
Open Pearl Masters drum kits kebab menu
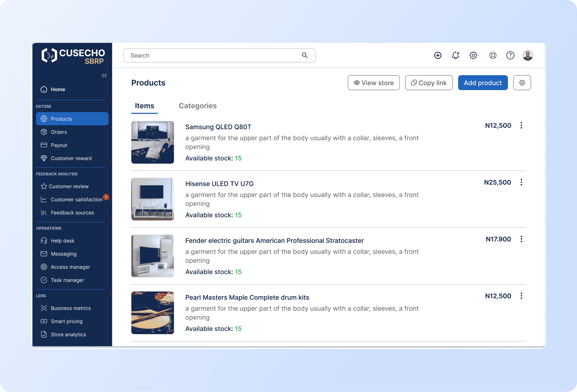(521, 296)
